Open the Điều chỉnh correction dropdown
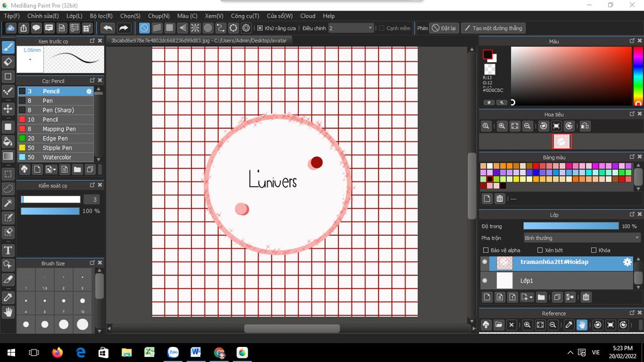The height and width of the screenshot is (362, 644). pos(351,28)
